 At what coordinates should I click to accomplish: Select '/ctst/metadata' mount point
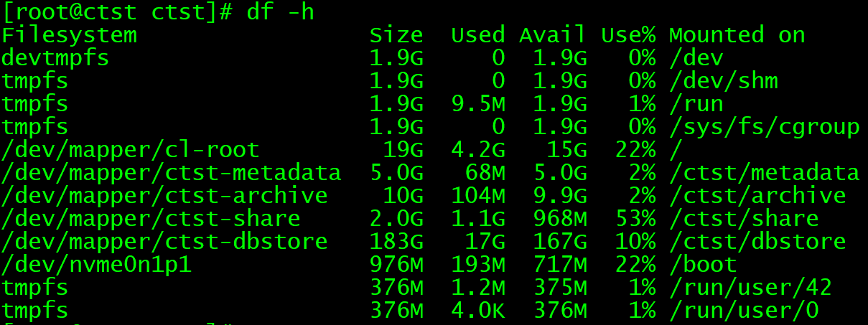point(765,173)
